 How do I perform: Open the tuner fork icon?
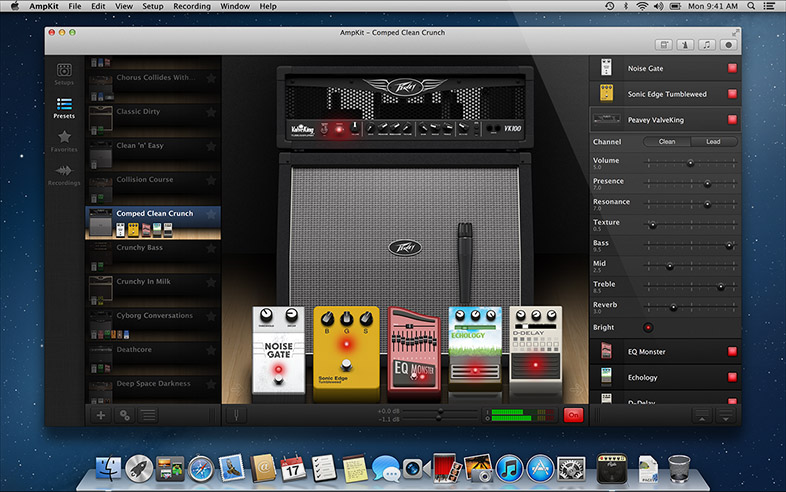[x=236, y=415]
